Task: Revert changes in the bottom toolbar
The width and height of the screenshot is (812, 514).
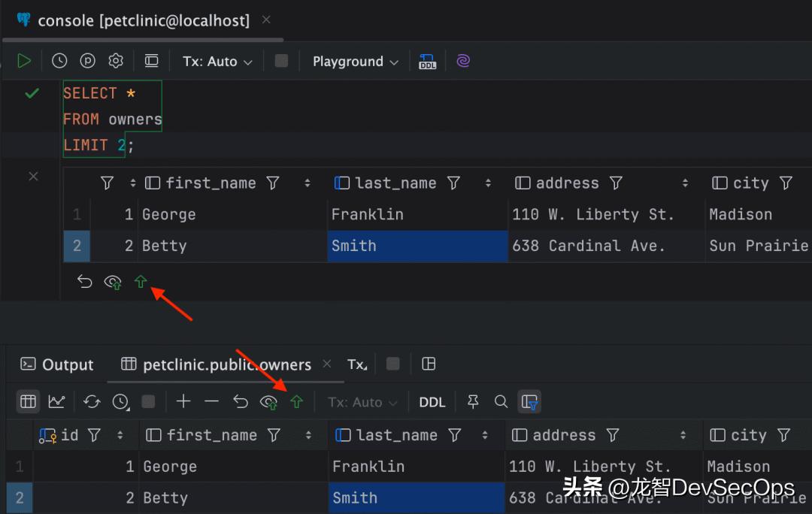Action: coord(241,402)
